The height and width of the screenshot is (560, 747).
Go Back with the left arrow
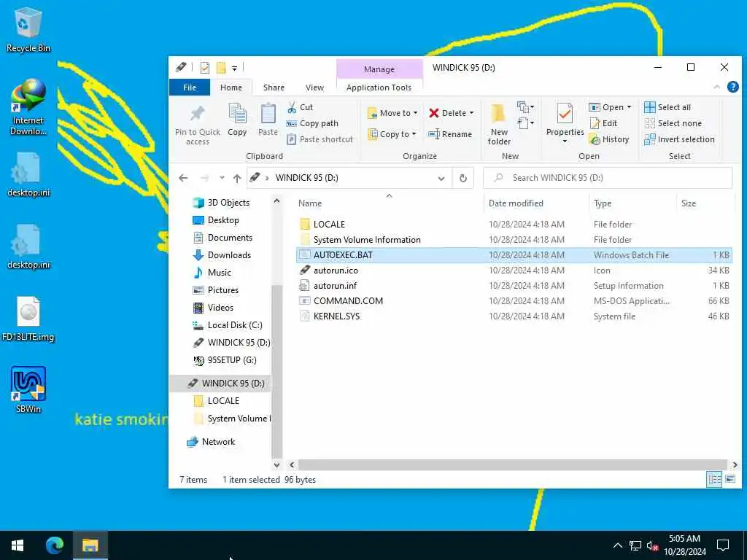coord(183,178)
